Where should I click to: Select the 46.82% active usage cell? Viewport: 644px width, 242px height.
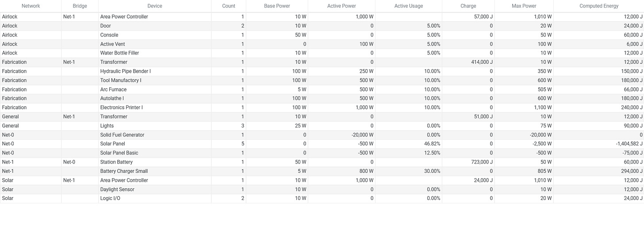tap(409, 144)
